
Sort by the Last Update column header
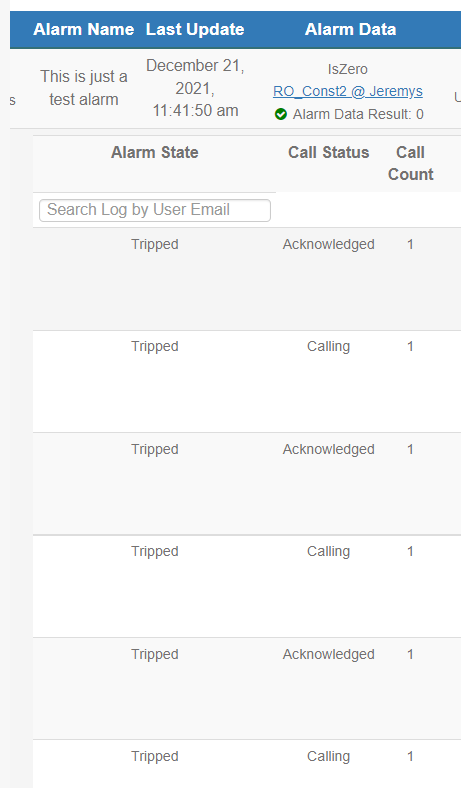(x=195, y=29)
